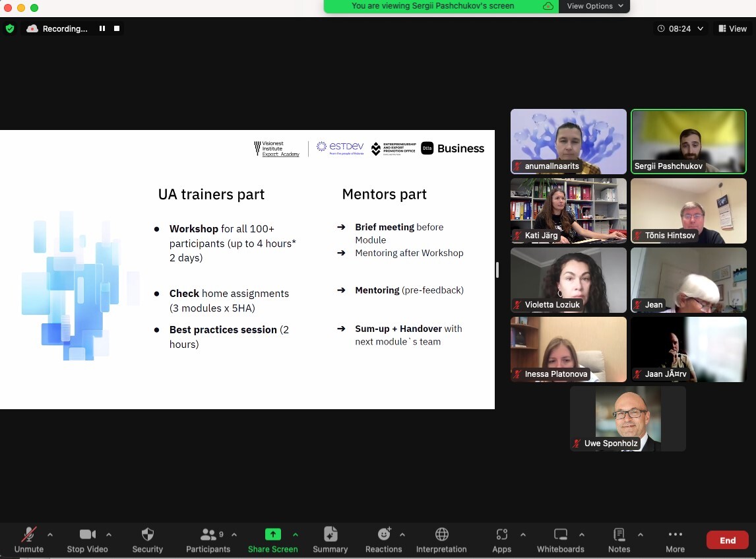Open the Whiteboards tool
The width and height of the screenshot is (756, 559).
click(x=560, y=540)
